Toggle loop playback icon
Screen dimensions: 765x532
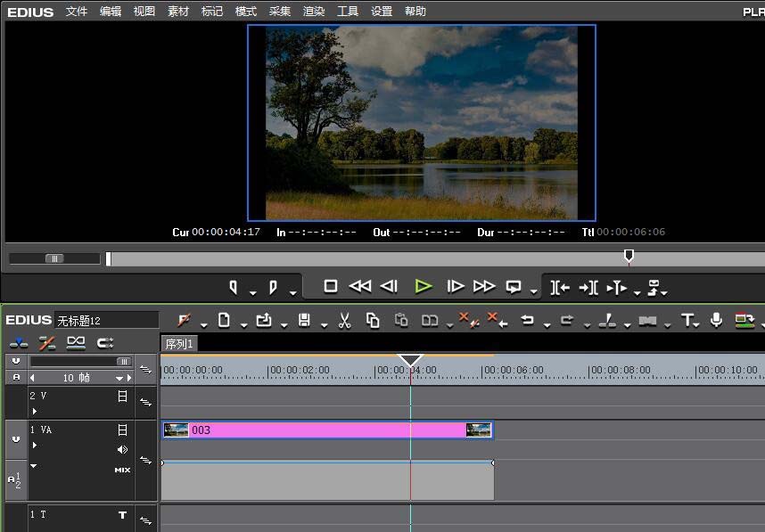click(514, 287)
